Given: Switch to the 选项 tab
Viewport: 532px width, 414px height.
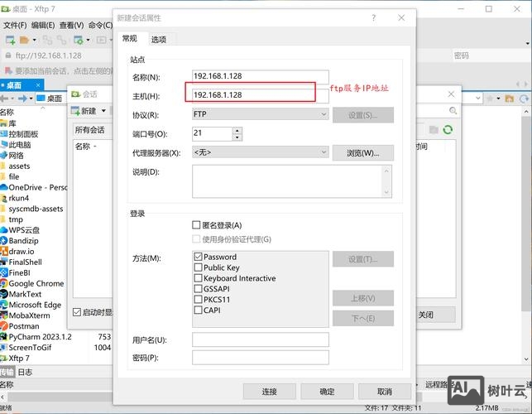Looking at the screenshot, I should [x=159, y=40].
